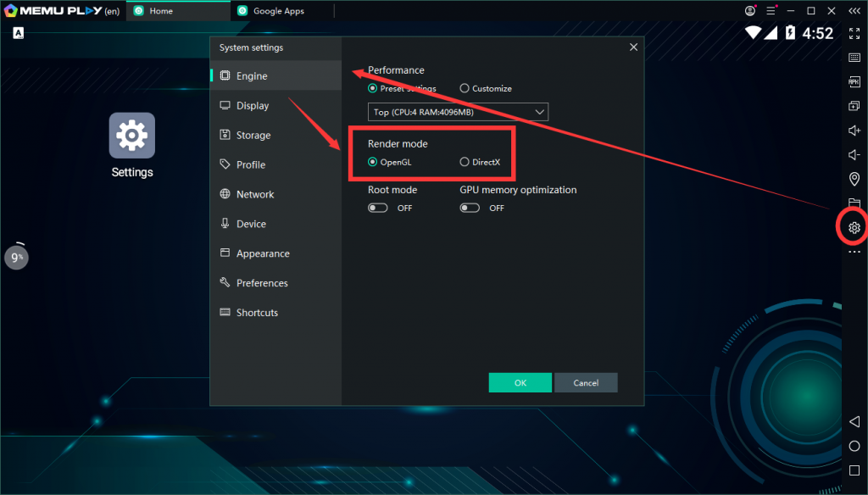Open the user account avatar menu
The height and width of the screenshot is (495, 868).
(749, 10)
